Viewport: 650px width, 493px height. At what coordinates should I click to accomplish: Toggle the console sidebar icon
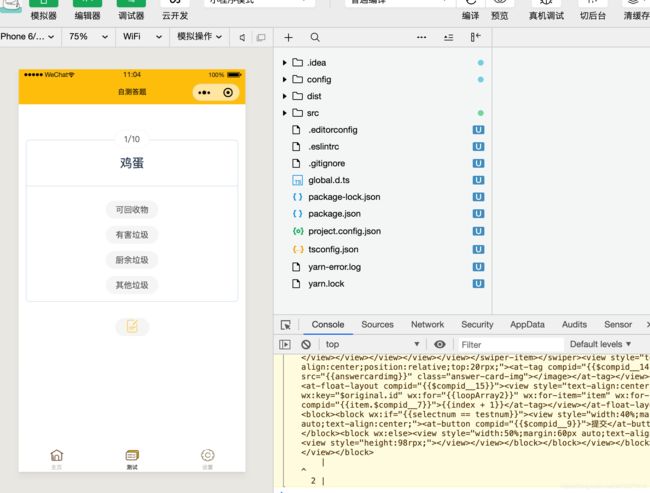pos(285,345)
